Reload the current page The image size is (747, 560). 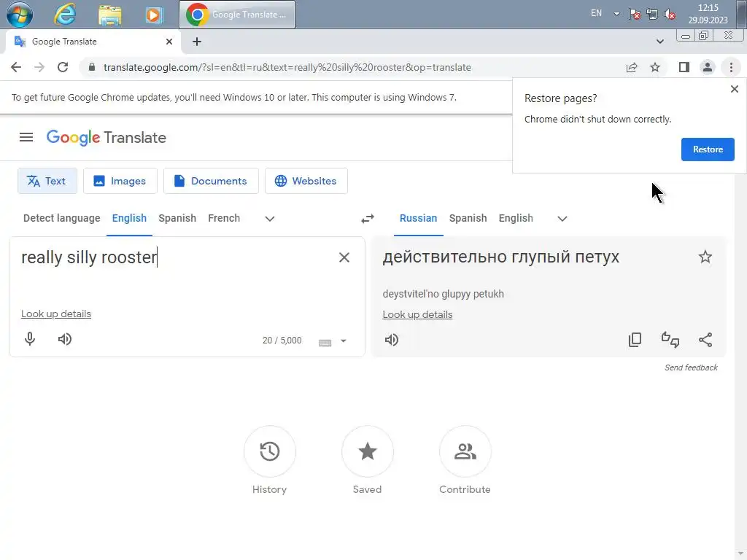63,67
